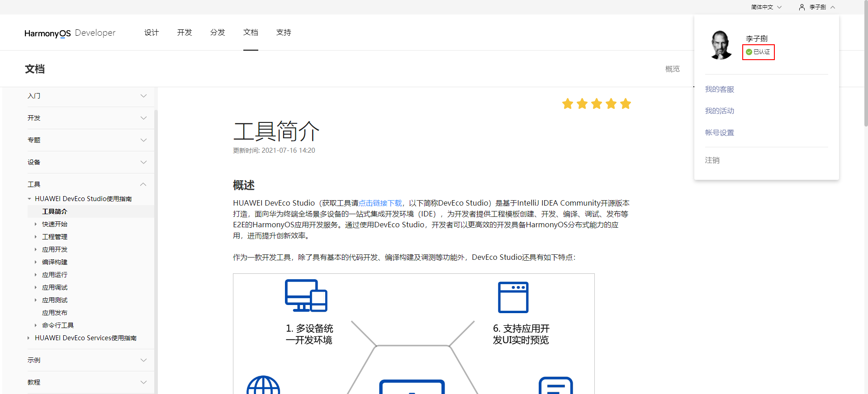Viewport: 868px width, 394px height.
Task: Click the fifth rating star
Action: 626,104
